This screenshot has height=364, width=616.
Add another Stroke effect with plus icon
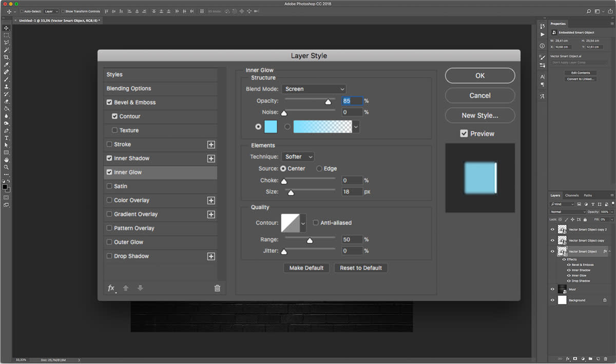coord(211,145)
